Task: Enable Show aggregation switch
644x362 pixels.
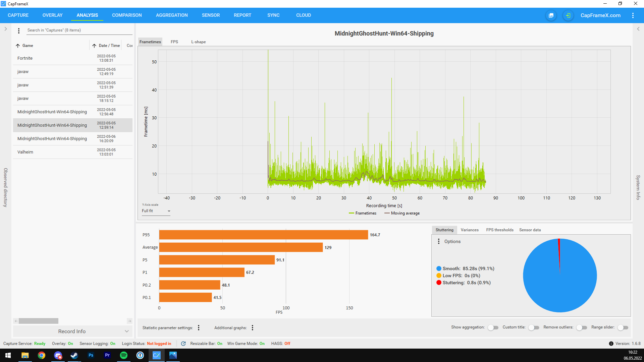Action: [493, 327]
